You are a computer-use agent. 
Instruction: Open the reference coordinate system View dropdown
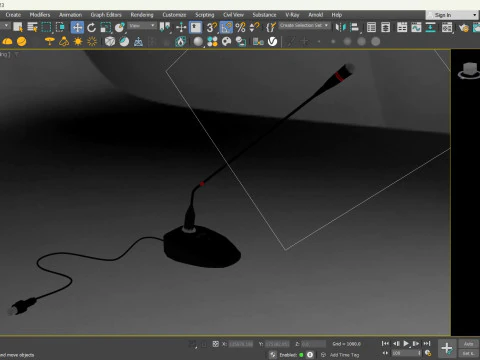coord(142,26)
